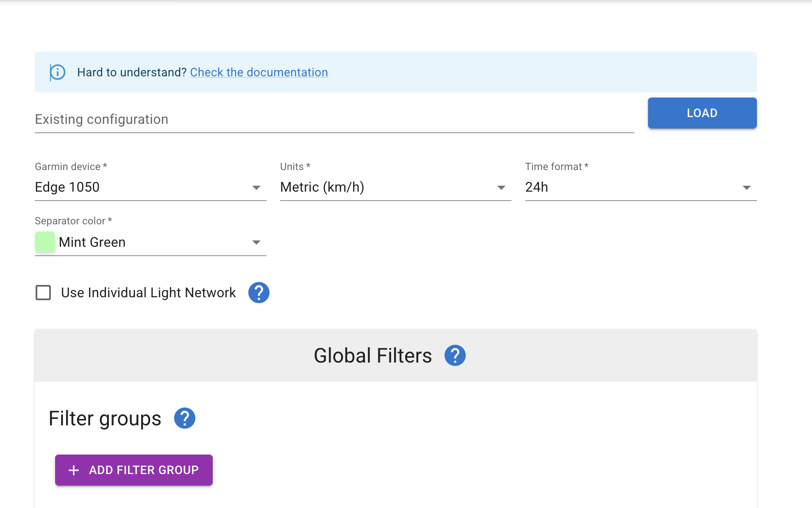Expand the Time format dropdown showing 24h
Image resolution: width=812 pixels, height=508 pixels.
pos(631,187)
